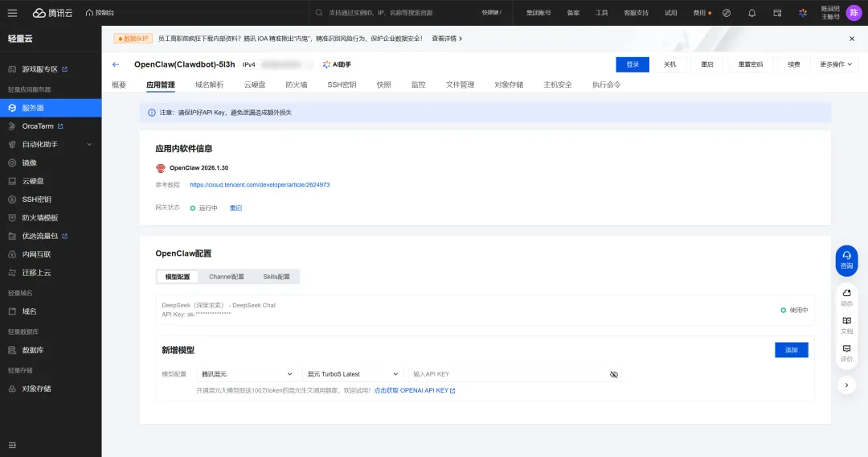
Task: Switch to the 对象存储 tab
Action: [509, 84]
